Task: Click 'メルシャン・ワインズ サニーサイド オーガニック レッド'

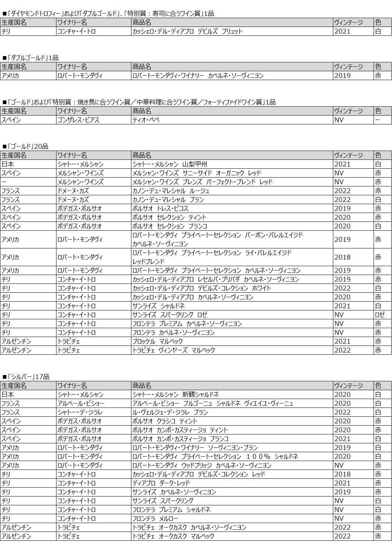Action: tap(232, 173)
